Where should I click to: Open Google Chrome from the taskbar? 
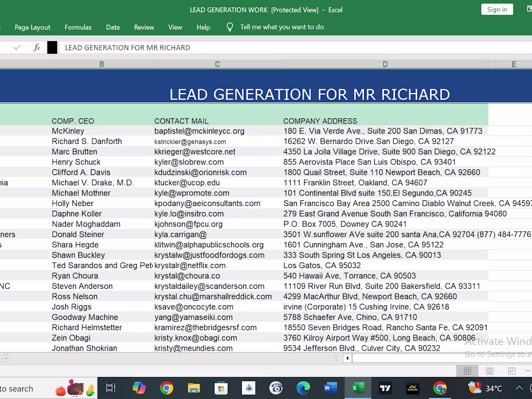coord(166,388)
